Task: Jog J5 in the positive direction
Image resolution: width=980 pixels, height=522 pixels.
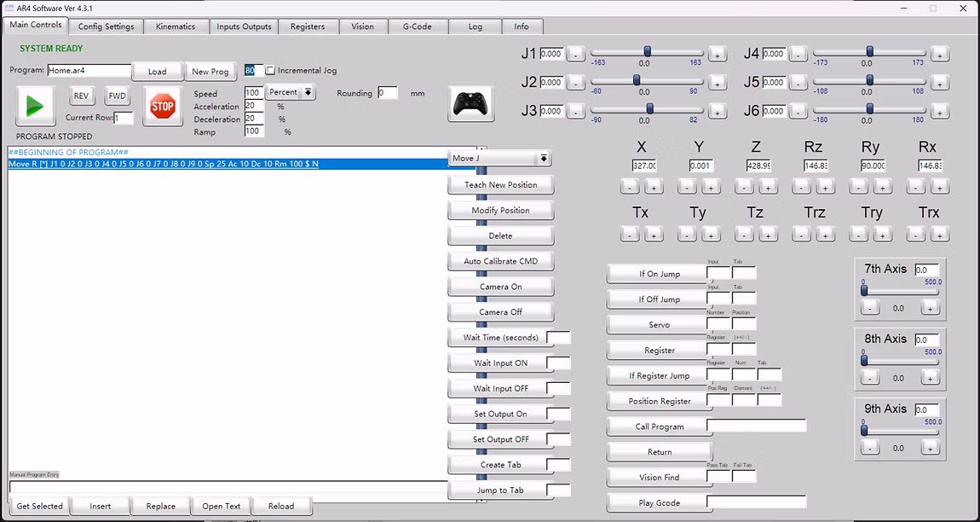Action: click(x=939, y=83)
